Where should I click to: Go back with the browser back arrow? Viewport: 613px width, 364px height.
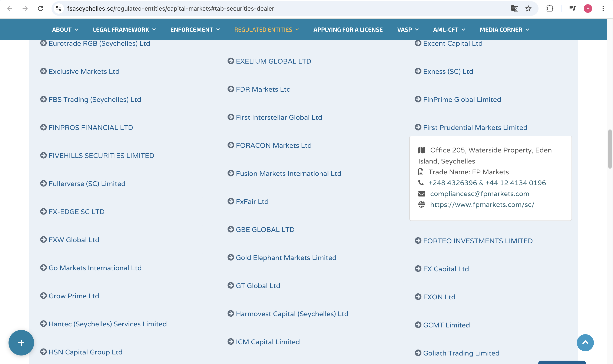(x=10, y=9)
